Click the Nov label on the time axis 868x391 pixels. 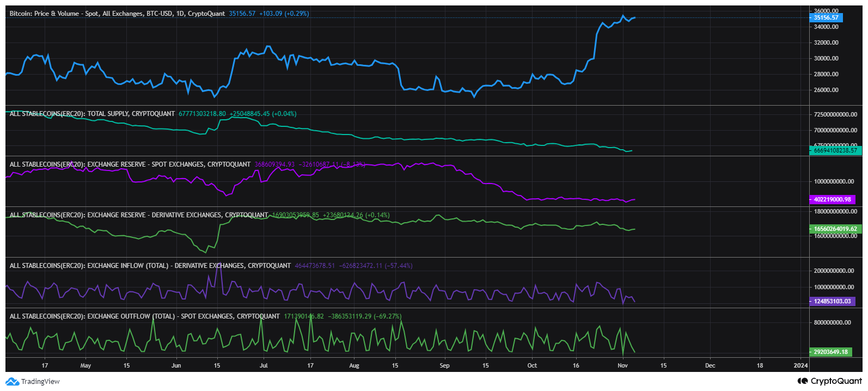click(x=622, y=365)
